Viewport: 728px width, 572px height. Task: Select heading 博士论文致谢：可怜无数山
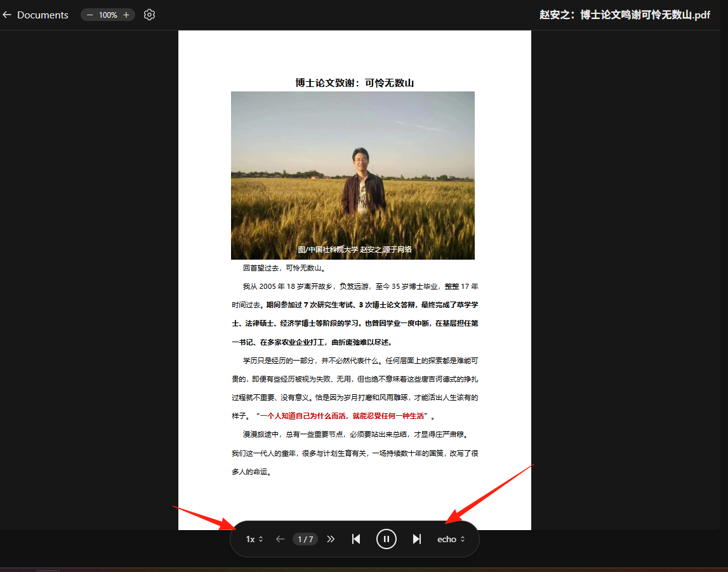355,83
